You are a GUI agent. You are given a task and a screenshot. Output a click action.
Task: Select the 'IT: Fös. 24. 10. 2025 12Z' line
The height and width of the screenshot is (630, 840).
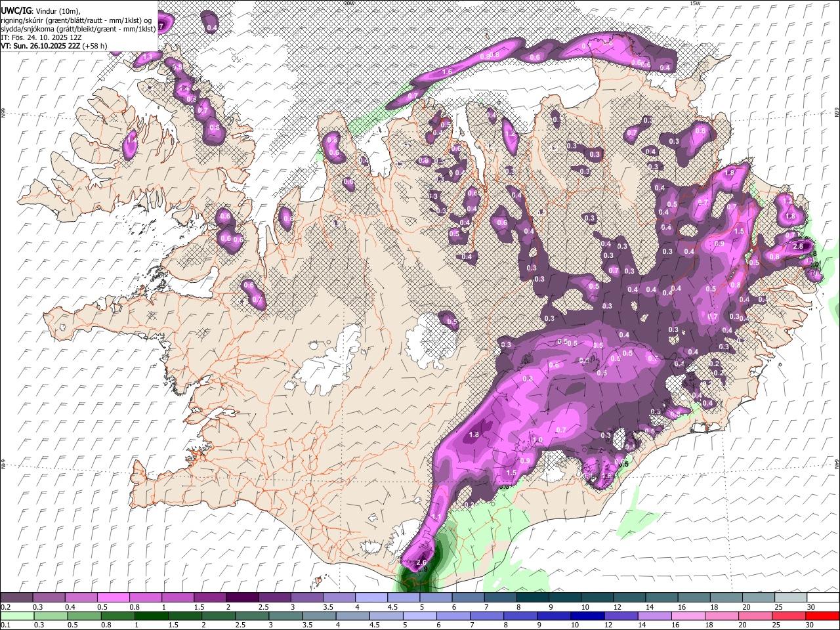(41, 37)
